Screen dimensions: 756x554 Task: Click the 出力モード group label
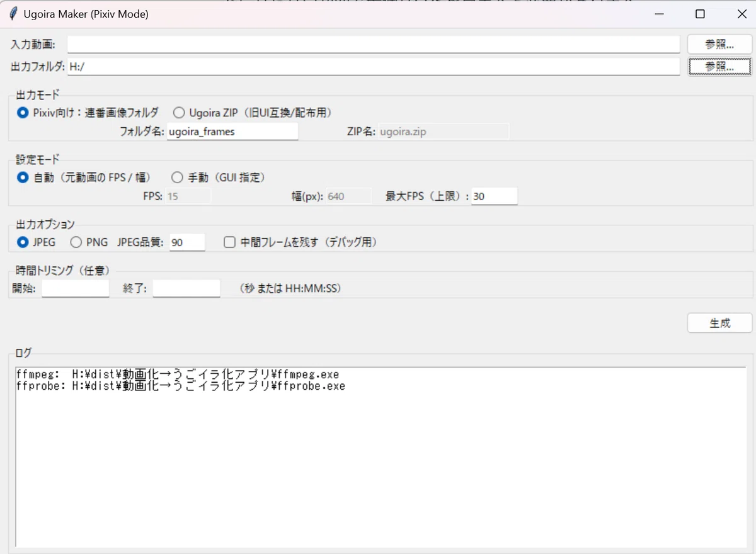(38, 95)
